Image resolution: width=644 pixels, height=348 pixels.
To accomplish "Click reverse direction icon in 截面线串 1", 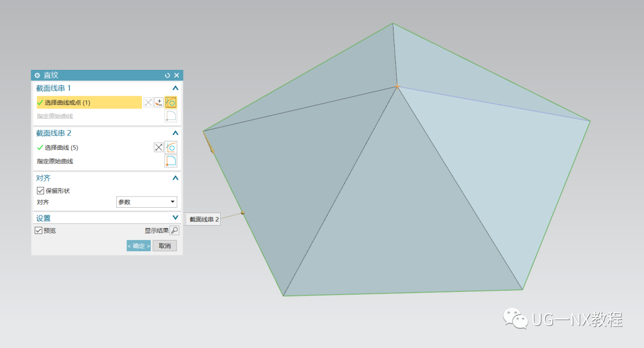I will point(148,103).
